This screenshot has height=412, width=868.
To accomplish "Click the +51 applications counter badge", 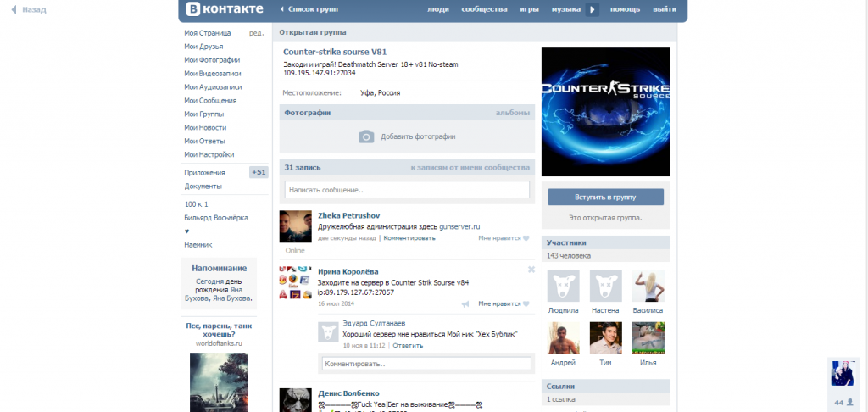I will click(x=258, y=172).
